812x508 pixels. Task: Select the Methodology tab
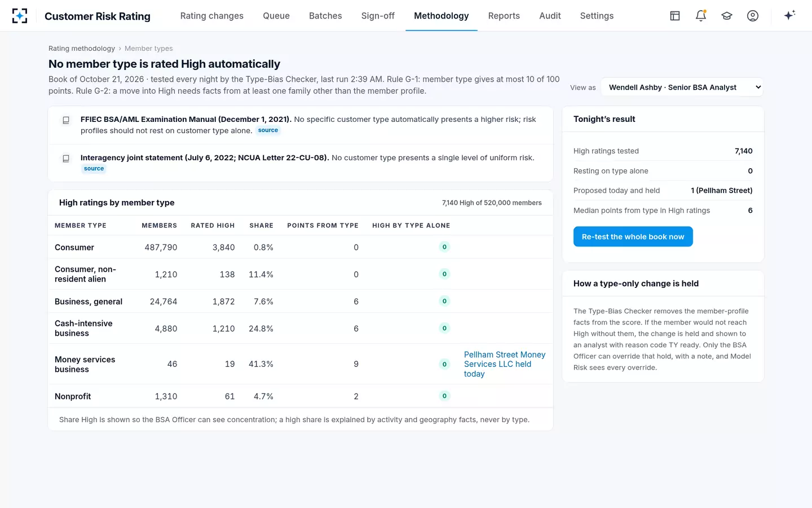[x=442, y=16]
